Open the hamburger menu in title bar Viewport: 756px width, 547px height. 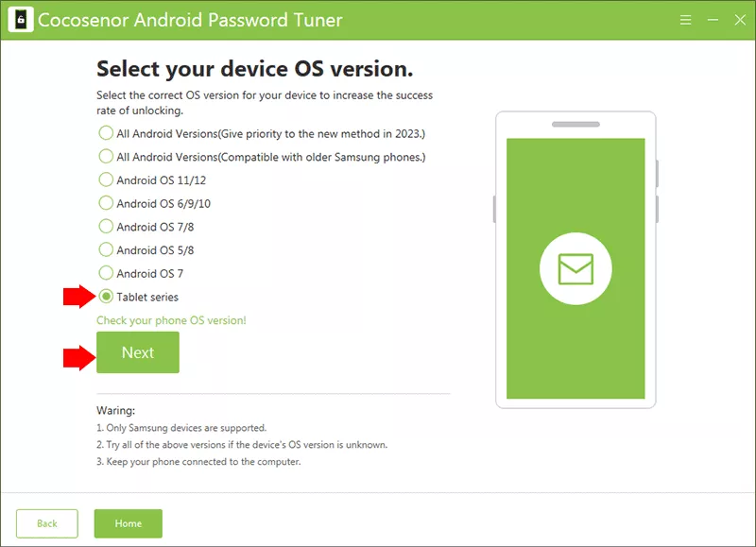coord(685,20)
